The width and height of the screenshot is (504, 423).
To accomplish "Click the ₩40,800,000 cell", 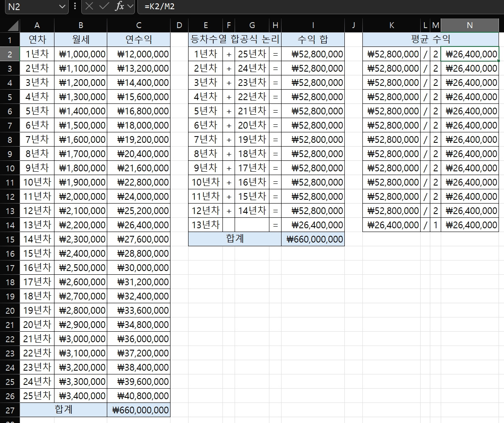I will [139, 396].
